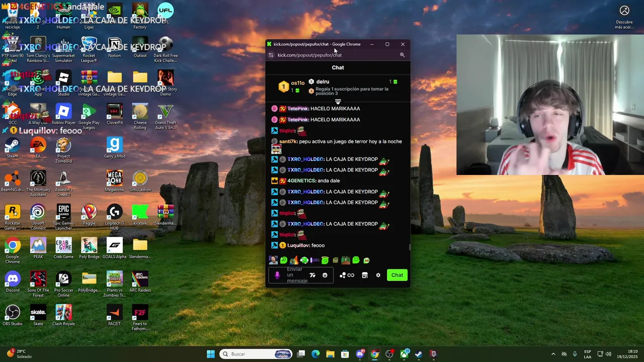Open Epic Games Launcher desktop icon
This screenshot has height=362, width=644.
[x=63, y=217]
